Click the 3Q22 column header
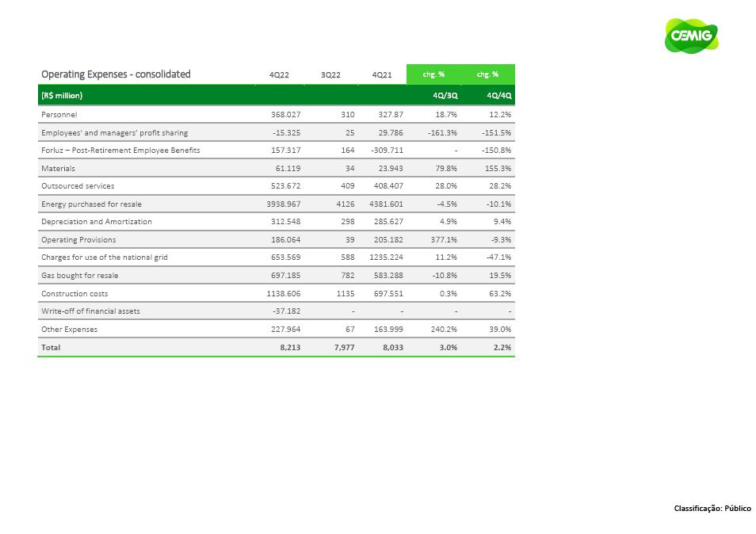Image resolution: width=756 pixels, height=534 pixels. pyautogui.click(x=330, y=75)
